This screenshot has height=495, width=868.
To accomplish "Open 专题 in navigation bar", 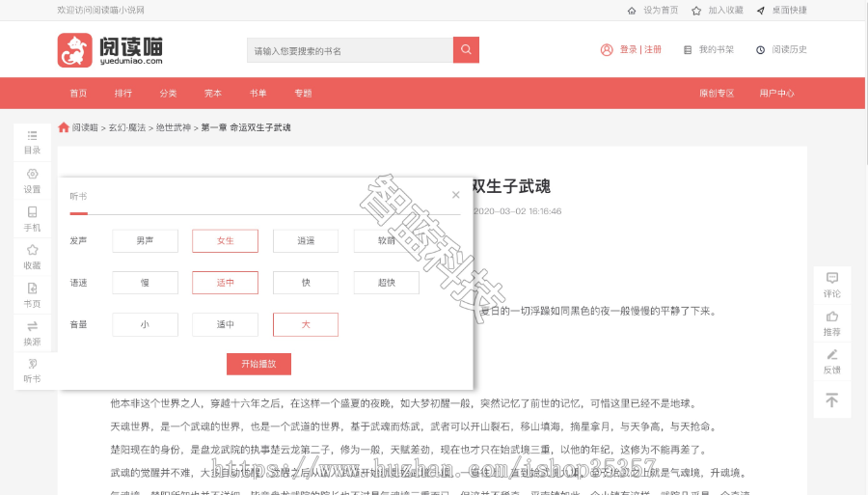I will 303,93.
